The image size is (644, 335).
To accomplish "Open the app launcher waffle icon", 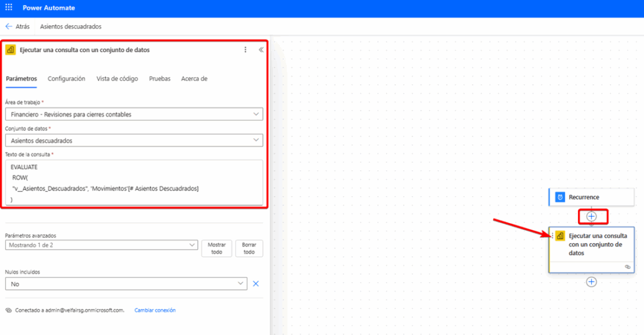I will [x=9, y=8].
